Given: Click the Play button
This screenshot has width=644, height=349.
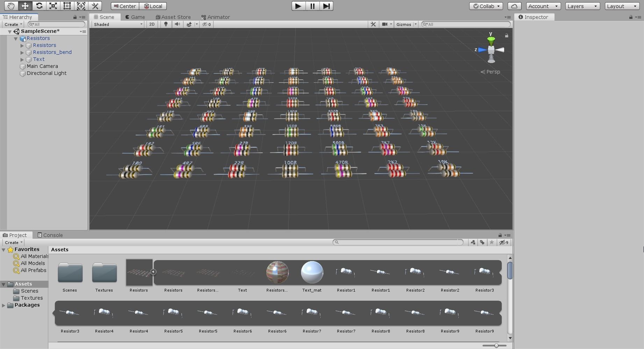Looking at the screenshot, I should (298, 6).
